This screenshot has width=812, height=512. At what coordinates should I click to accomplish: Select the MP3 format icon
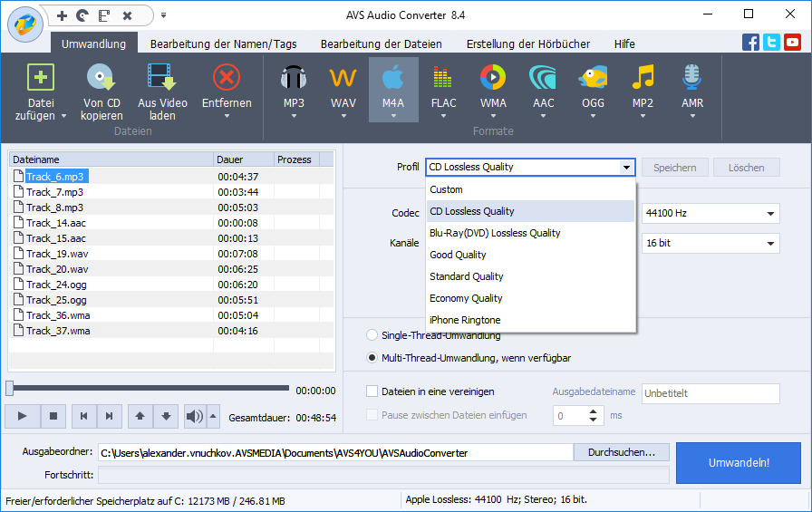click(x=294, y=79)
